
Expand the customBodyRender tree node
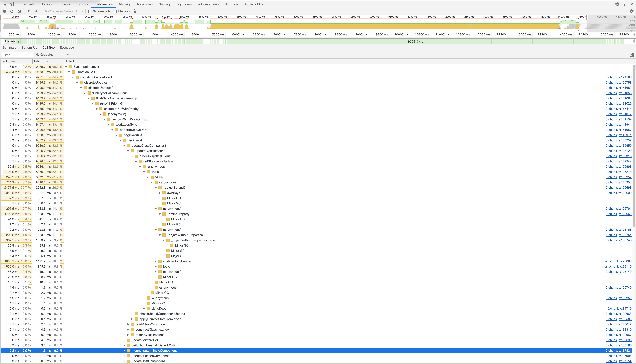[156, 261]
